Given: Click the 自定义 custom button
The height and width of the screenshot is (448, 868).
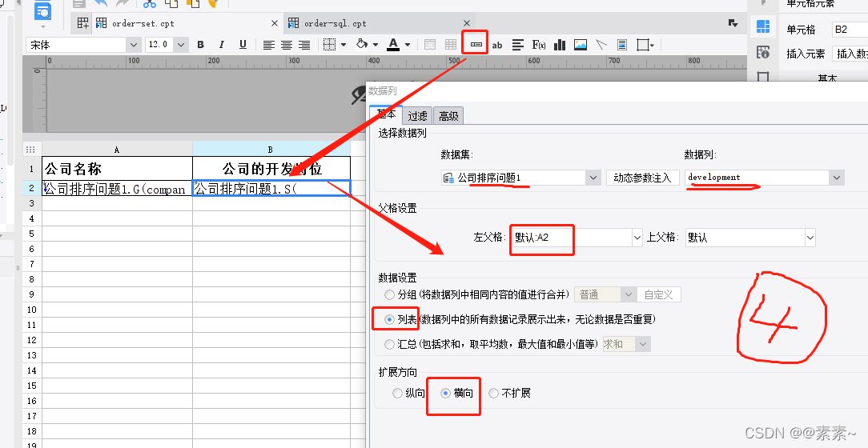Looking at the screenshot, I should (659, 294).
